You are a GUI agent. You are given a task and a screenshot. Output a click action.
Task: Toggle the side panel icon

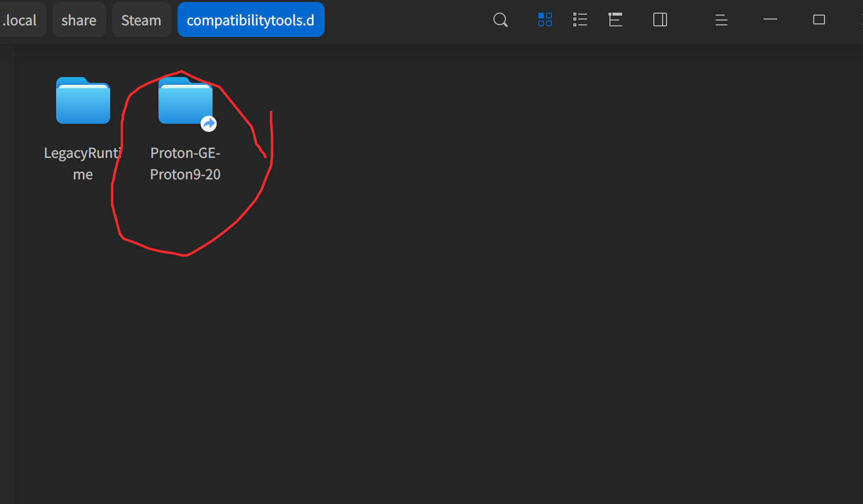[660, 20]
